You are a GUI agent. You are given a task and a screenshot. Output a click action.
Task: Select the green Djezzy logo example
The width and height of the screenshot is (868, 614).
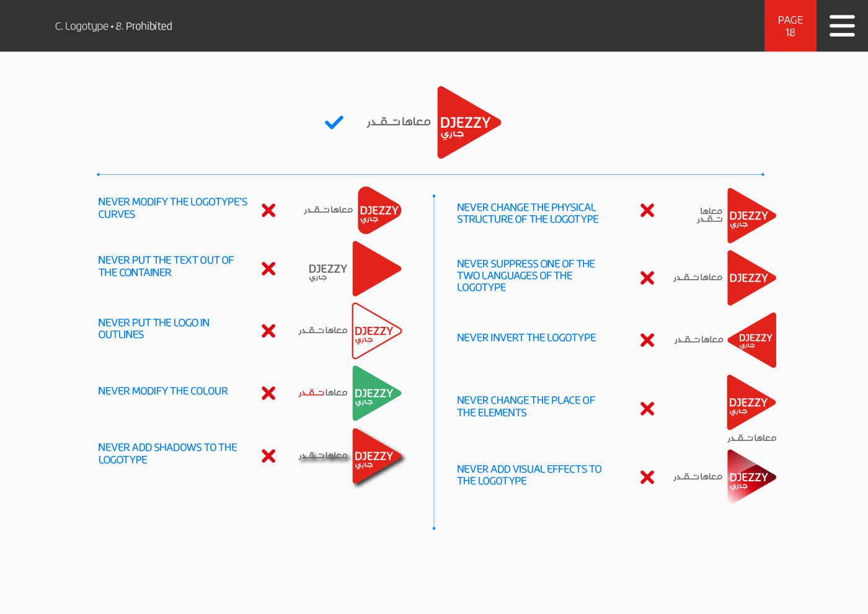376,393
